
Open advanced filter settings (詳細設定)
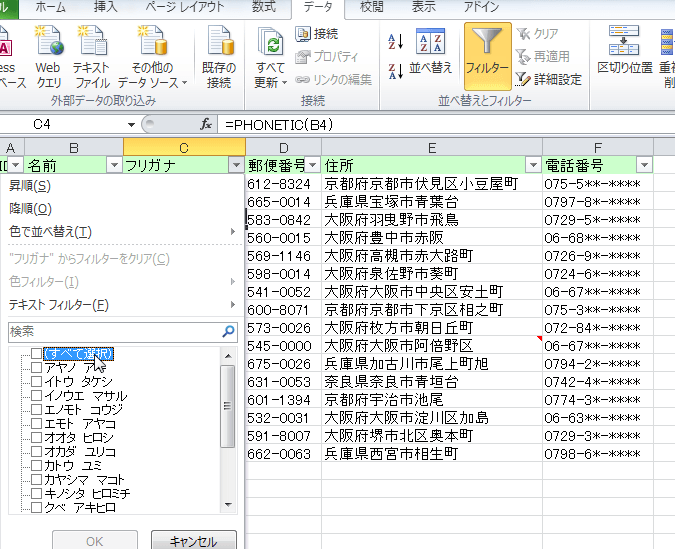pyautogui.click(x=549, y=80)
